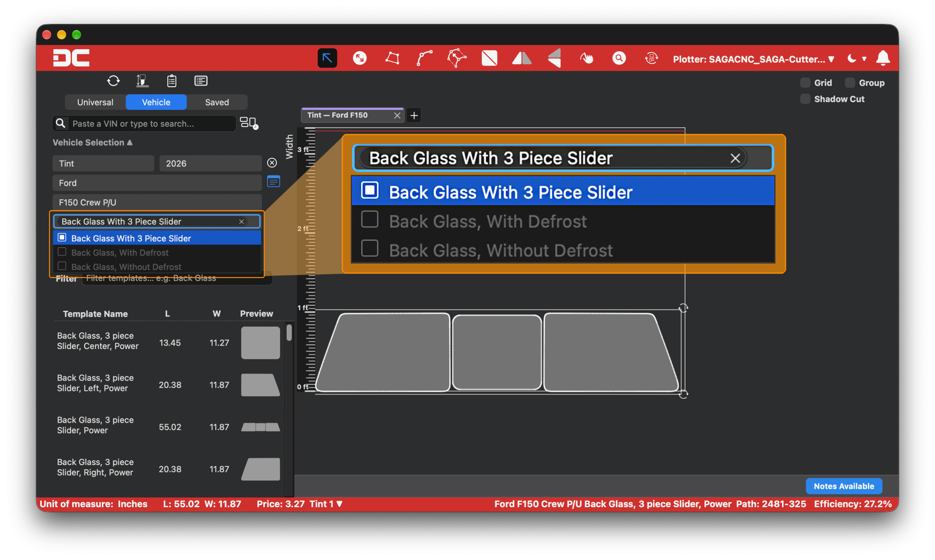Uncheck Back Glass With 3 Piece Slider option

coord(62,238)
